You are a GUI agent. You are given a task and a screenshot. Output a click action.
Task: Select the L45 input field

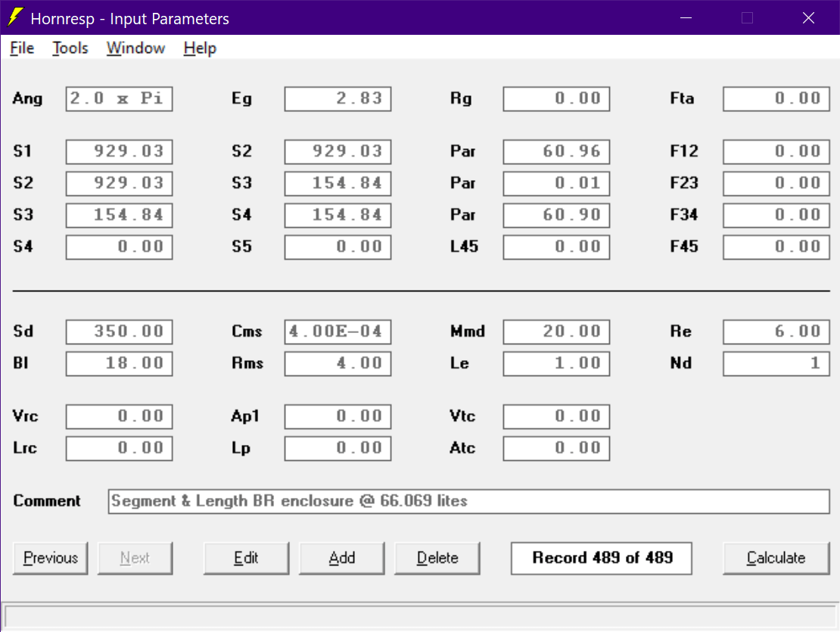tap(556, 247)
